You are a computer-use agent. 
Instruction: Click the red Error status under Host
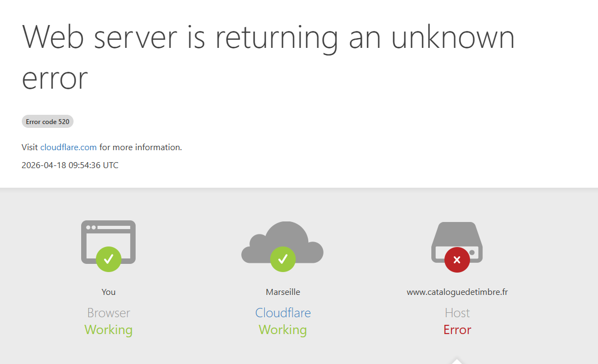457,330
